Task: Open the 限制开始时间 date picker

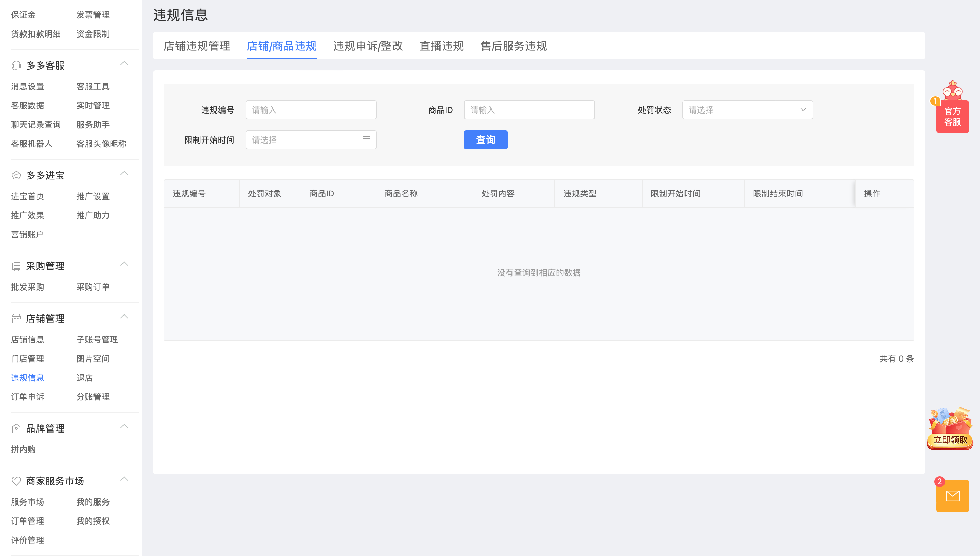Action: coord(311,140)
